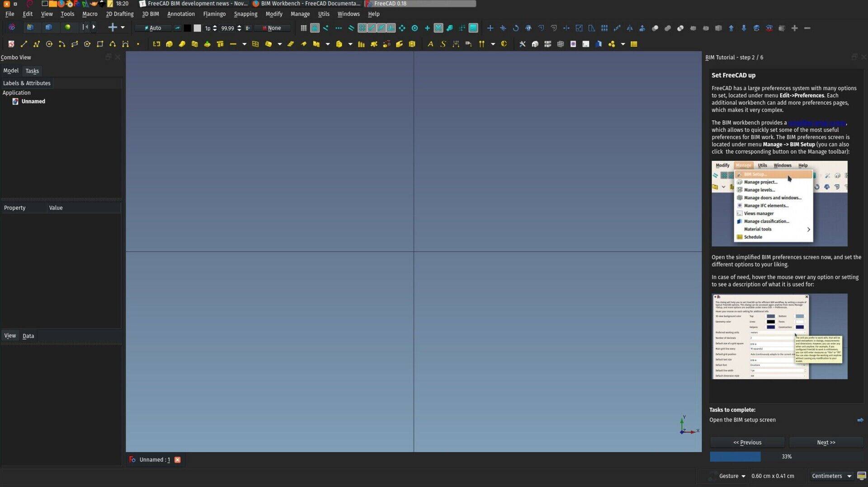The height and width of the screenshot is (487, 868).
Task: Select the Window tool icon
Action: coord(255,44)
